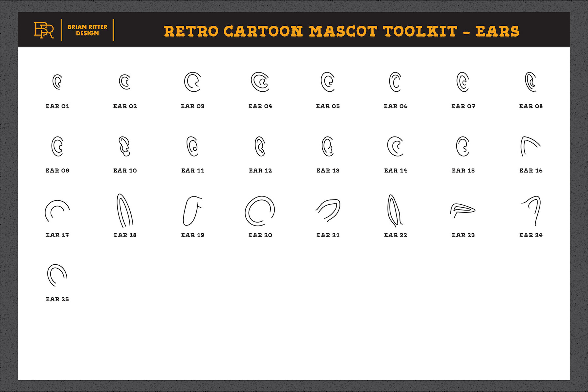Select the curved Ear 24 shape
This screenshot has width=588, height=392.
pos(531,211)
